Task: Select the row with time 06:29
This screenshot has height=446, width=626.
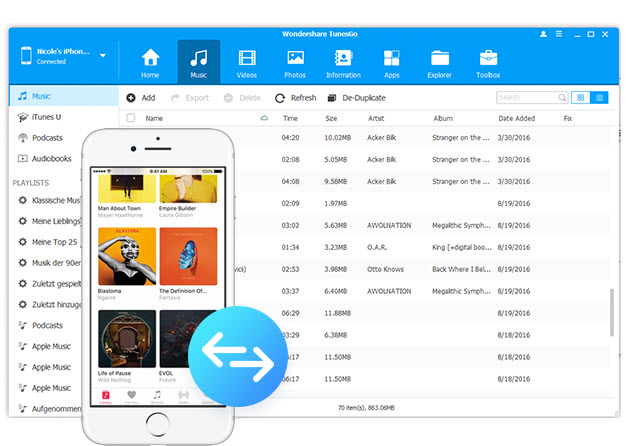Action: (422, 313)
